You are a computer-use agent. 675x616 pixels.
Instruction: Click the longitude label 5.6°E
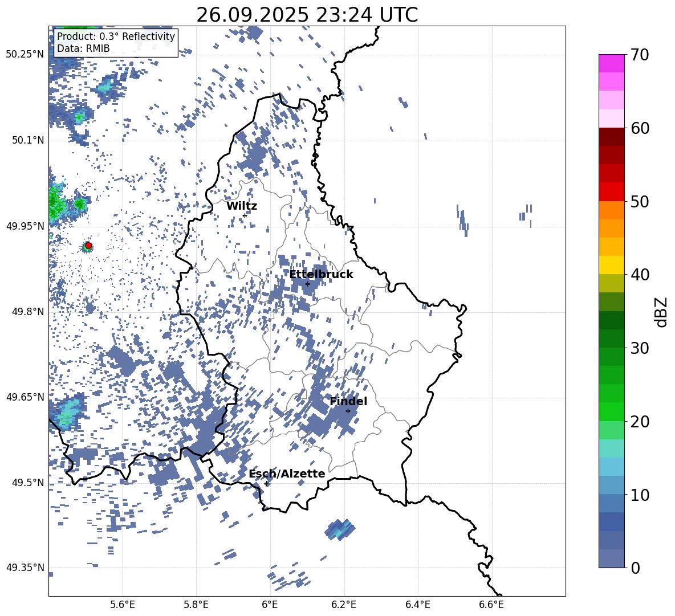[x=123, y=605]
